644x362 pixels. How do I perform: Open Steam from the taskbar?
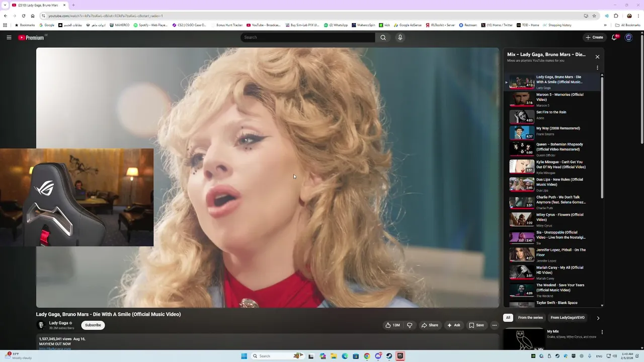(389, 356)
